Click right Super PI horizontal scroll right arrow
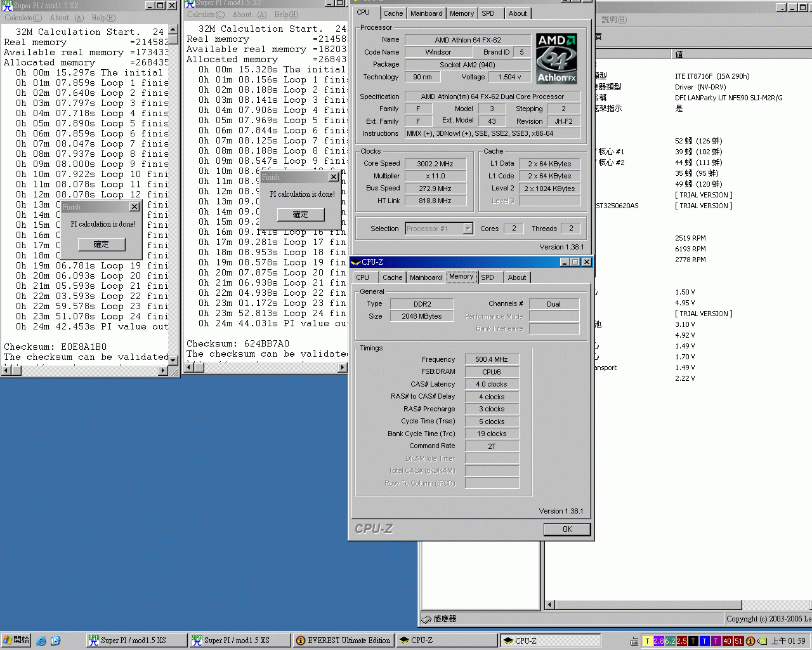Screen dimensions: 812x650 (x=343, y=368)
